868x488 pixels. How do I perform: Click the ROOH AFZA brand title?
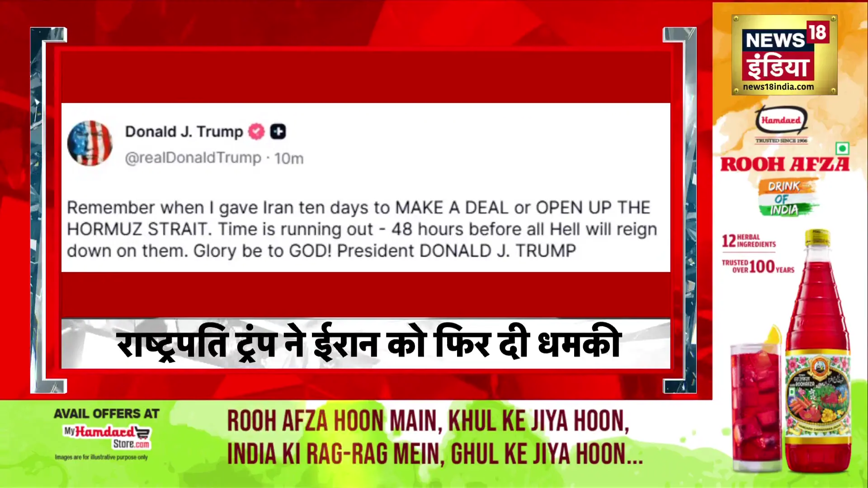785,164
